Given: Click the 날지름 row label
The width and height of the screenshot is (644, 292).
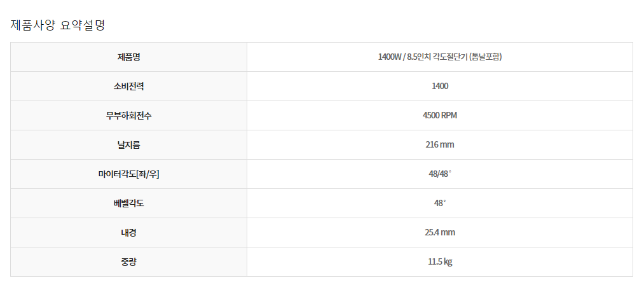Looking at the screenshot, I should (x=128, y=145).
